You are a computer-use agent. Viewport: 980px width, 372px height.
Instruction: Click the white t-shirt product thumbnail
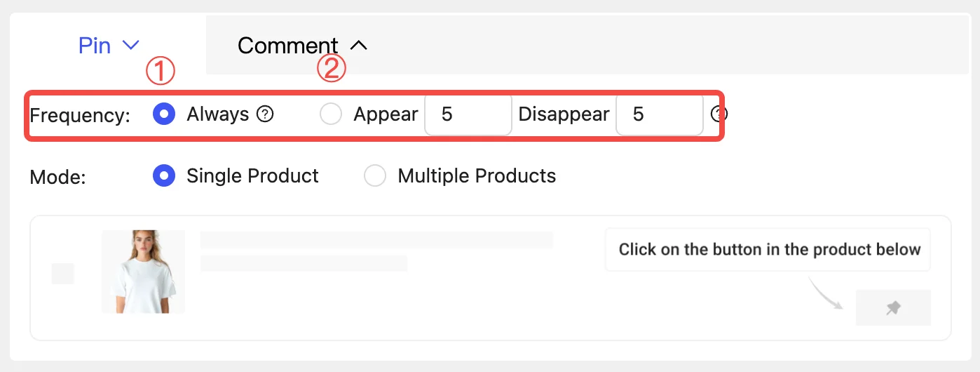point(143,272)
